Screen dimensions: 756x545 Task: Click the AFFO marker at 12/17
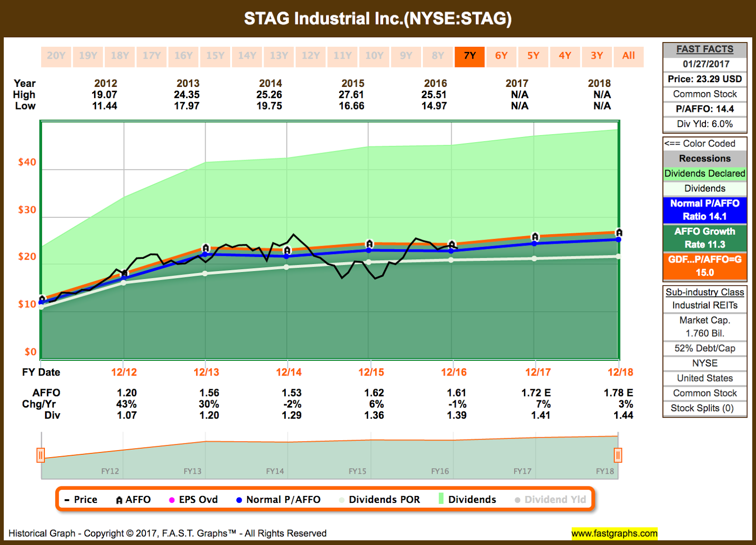[535, 237]
